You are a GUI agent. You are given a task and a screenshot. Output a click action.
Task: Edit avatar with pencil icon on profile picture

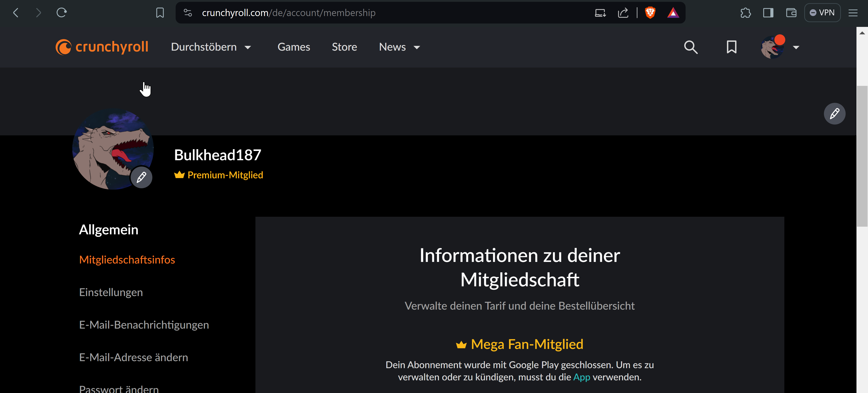[141, 177]
